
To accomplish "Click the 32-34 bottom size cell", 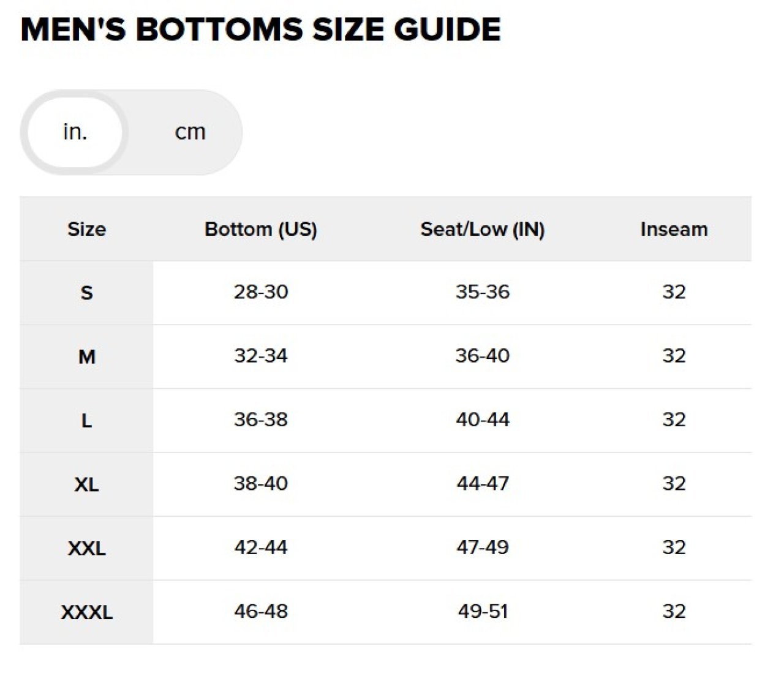I will pyautogui.click(x=260, y=356).
